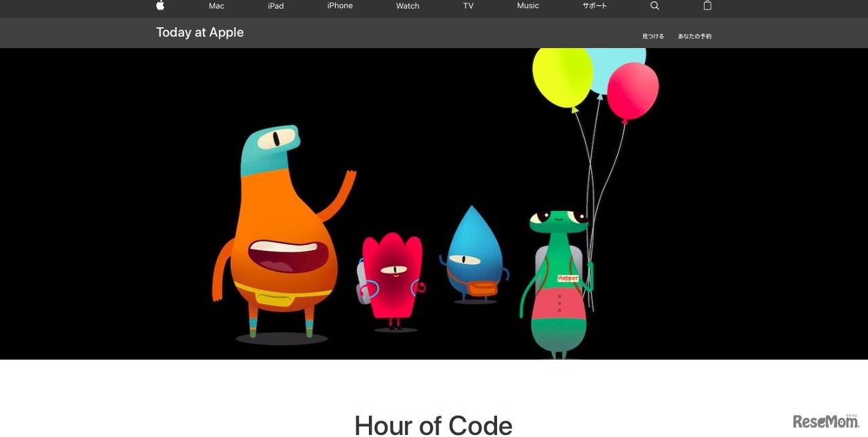Viewport: 868px width, 437px height.
Task: Open the iPhone navigation item
Action: [340, 6]
